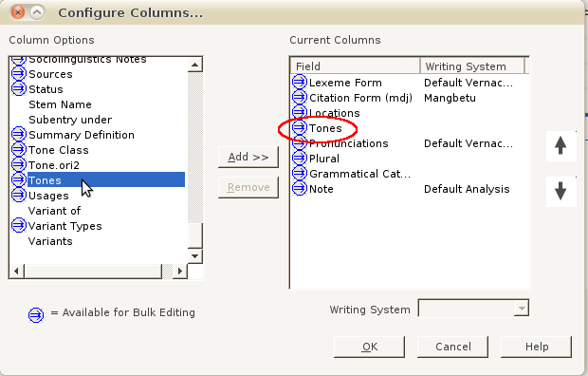This screenshot has height=376, width=588.
Task: Click the bulk-edit icon beside Summary Definition
Action: (18, 134)
